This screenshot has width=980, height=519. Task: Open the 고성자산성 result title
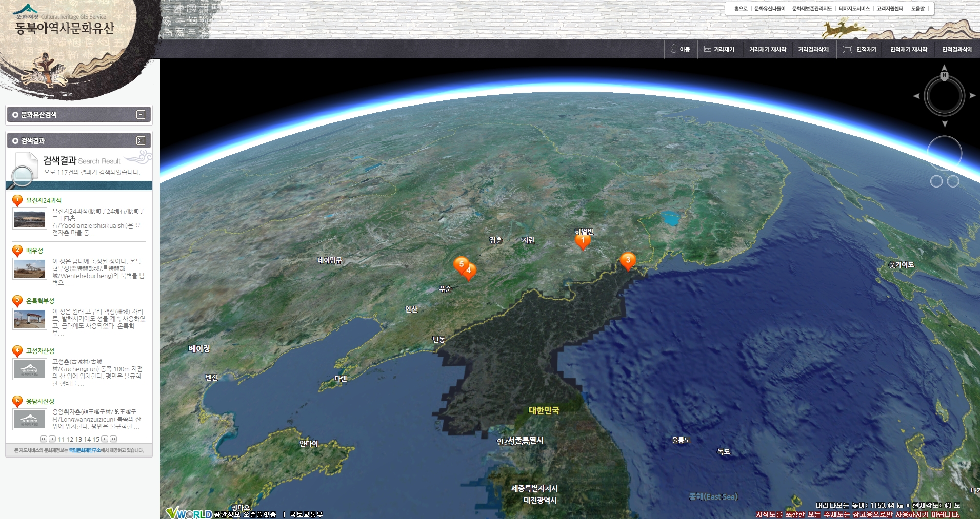click(x=40, y=351)
